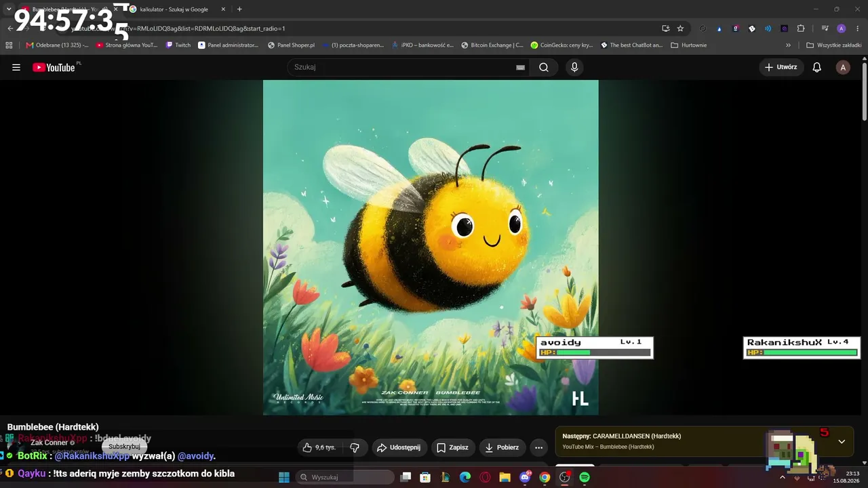868x488 pixels.
Task: Click the Windows taskbar Wyszukaj search box
Action: tap(345, 477)
